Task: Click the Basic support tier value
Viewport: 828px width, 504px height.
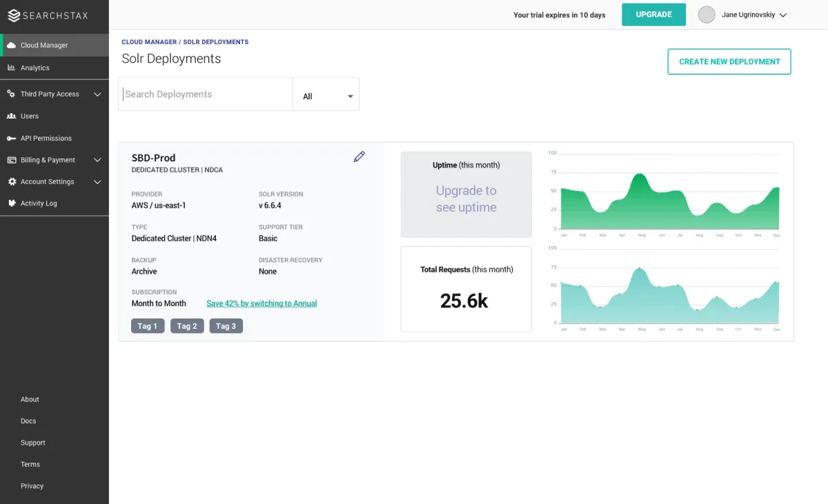Action: [x=268, y=239]
